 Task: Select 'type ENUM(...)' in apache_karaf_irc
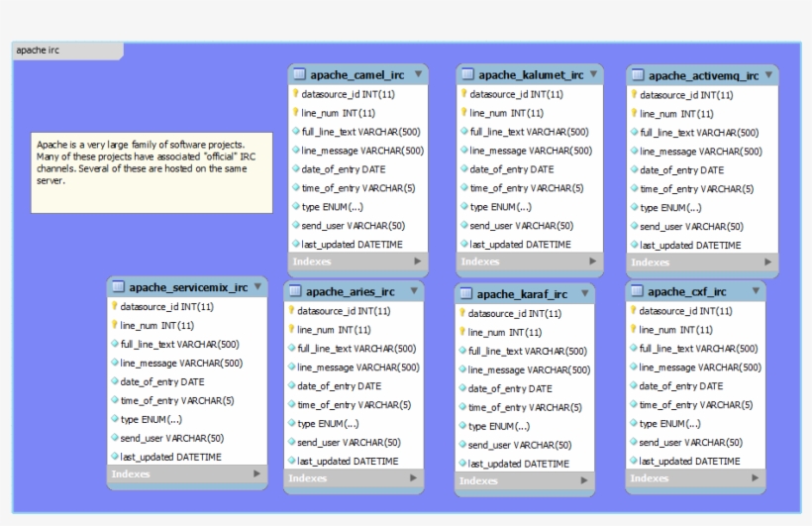pos(499,427)
